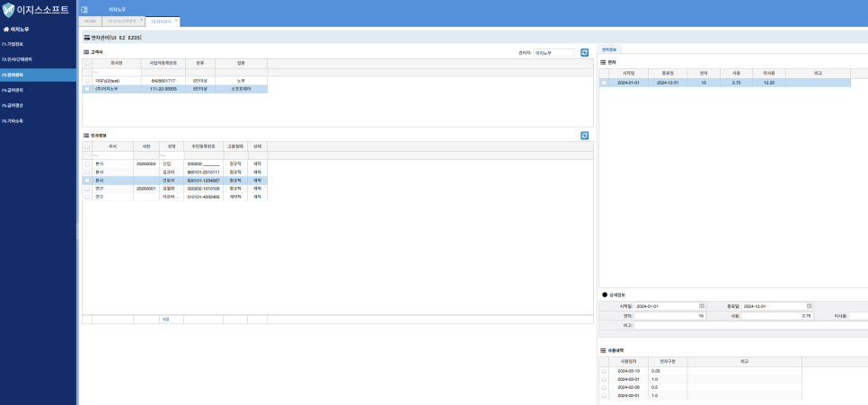Click the filter icon under 회사명 column
This screenshot has height=405, width=868.
[x=95, y=73]
